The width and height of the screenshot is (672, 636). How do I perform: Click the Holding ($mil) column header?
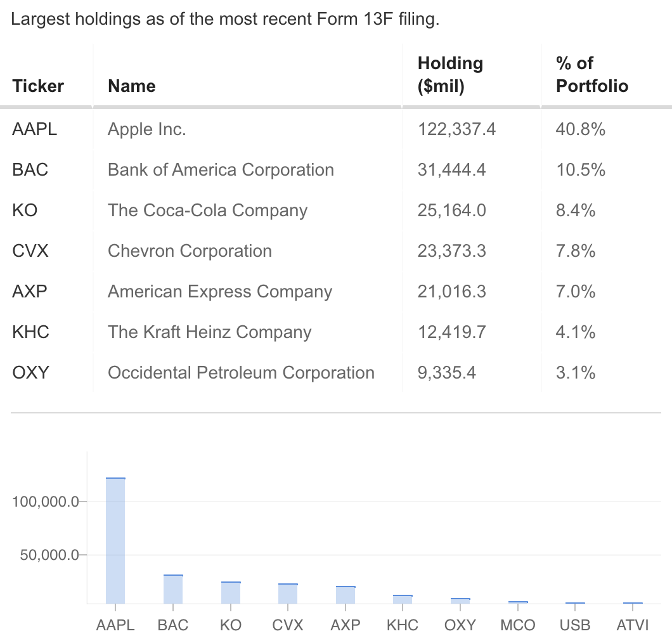click(x=450, y=75)
